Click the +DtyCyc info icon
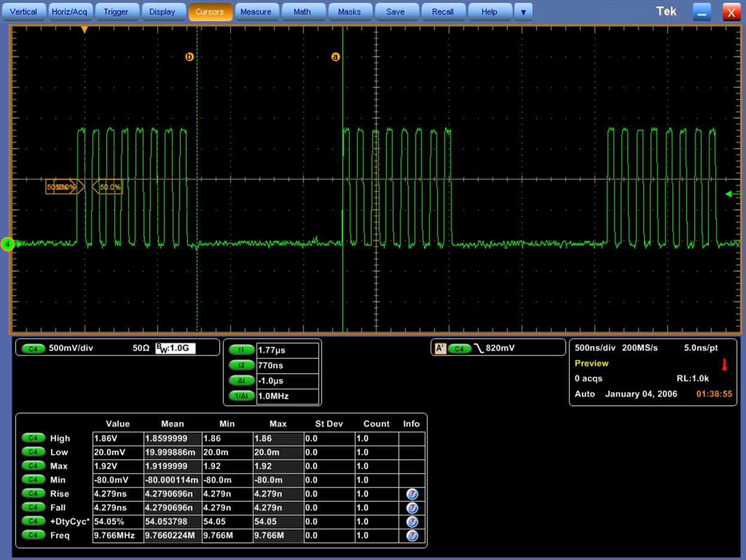The image size is (746, 560). click(412, 522)
